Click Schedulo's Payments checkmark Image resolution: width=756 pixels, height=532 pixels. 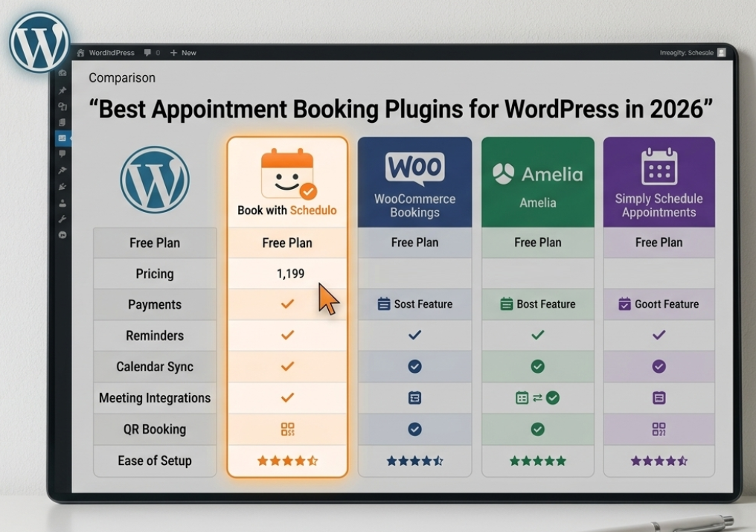[x=287, y=304]
